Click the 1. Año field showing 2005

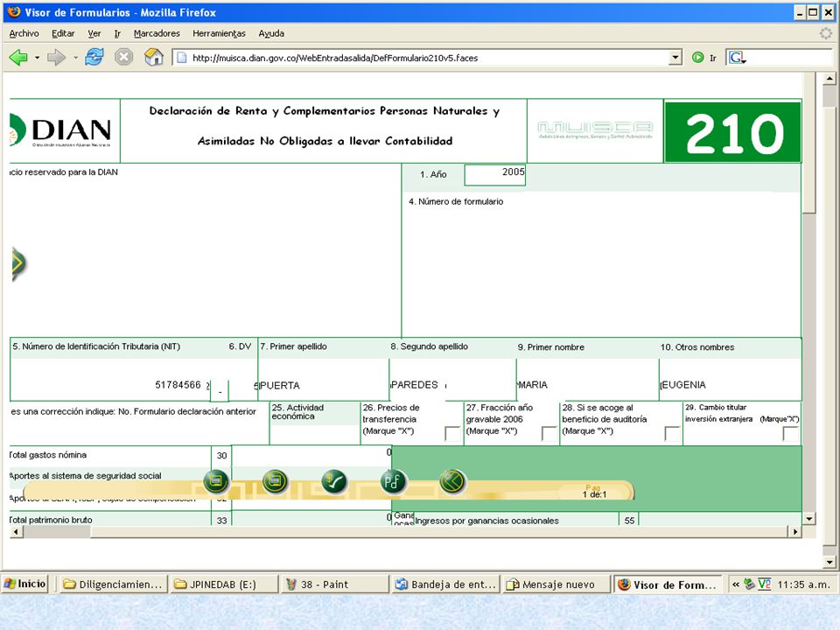point(494,175)
